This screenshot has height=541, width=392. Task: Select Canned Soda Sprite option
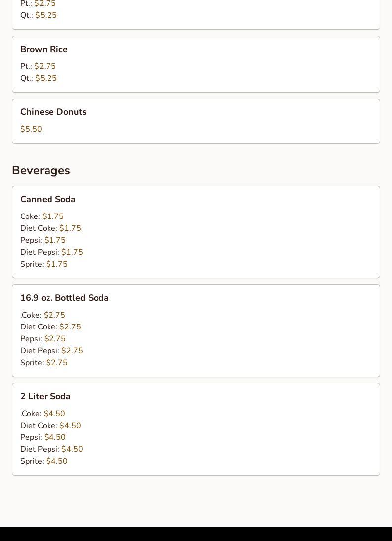(x=44, y=264)
